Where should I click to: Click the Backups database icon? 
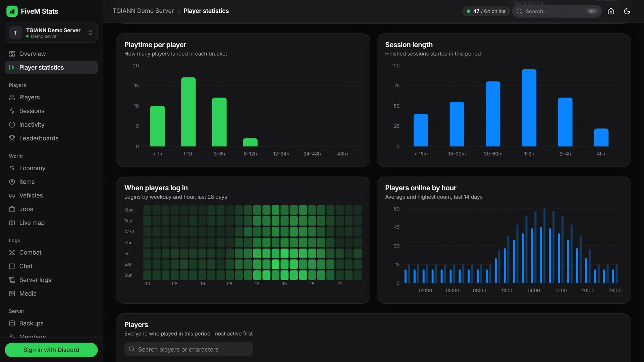point(12,323)
